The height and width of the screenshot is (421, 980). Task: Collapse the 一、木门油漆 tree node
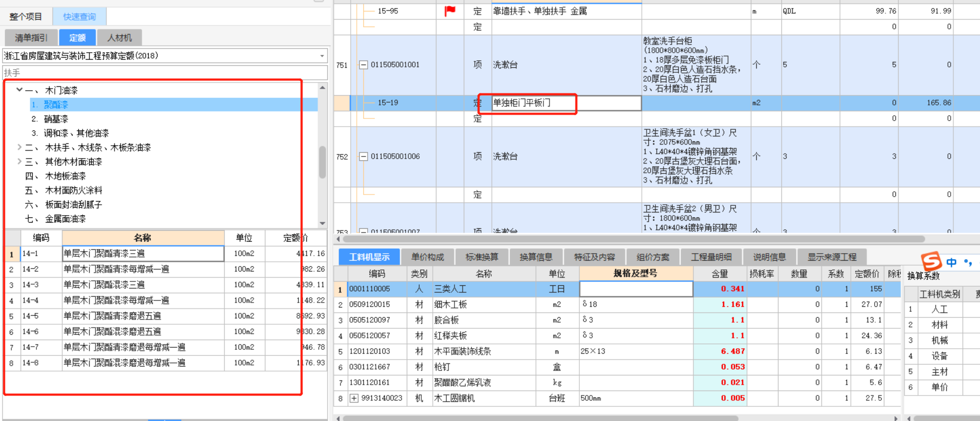(x=19, y=90)
